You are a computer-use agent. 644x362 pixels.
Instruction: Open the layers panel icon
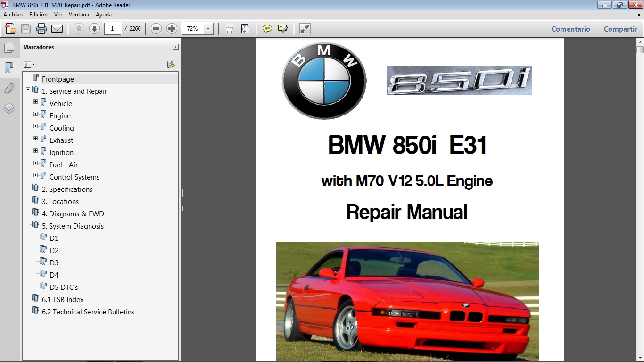click(x=9, y=108)
